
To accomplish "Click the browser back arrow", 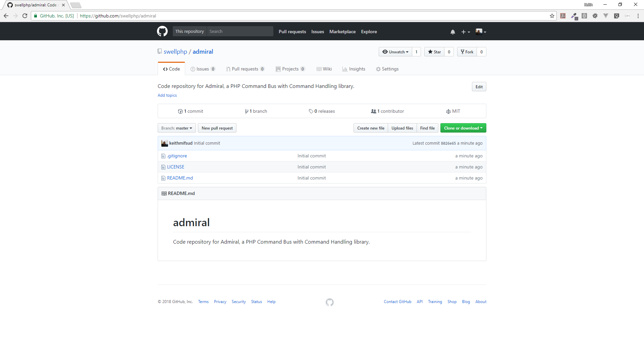I will click(x=6, y=16).
